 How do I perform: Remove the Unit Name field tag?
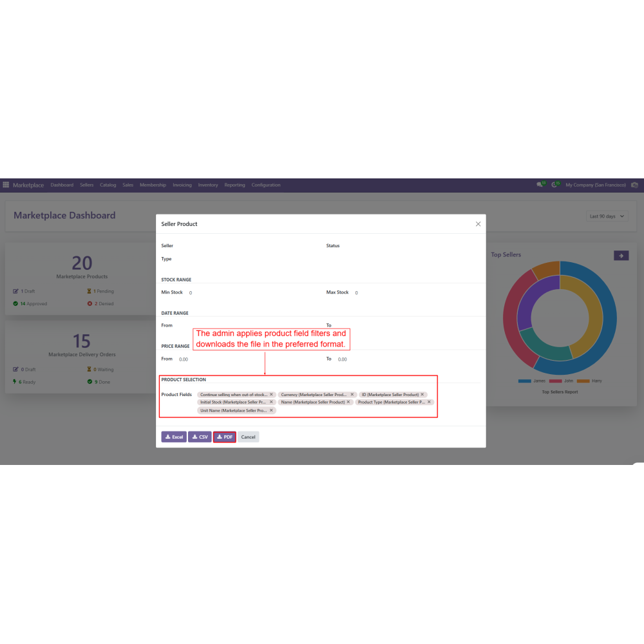click(x=271, y=410)
